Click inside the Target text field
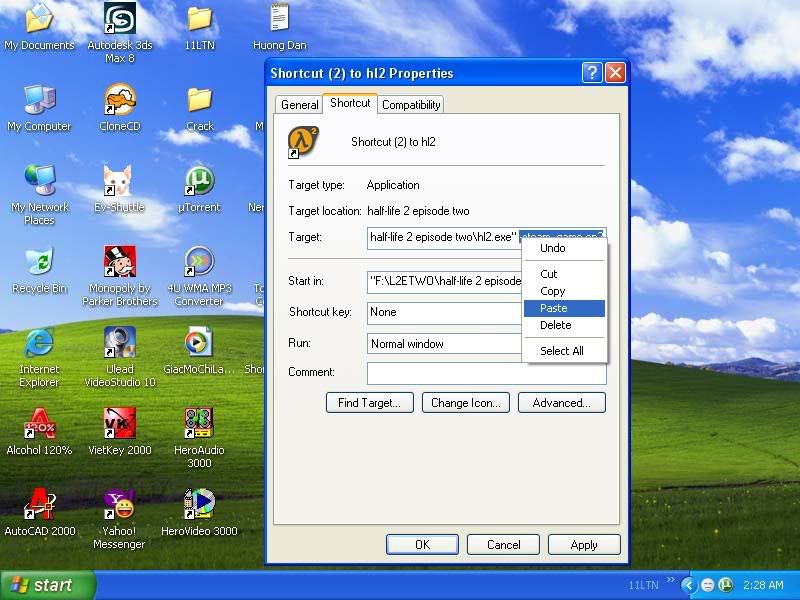800x600 pixels. pyautogui.click(x=443, y=237)
